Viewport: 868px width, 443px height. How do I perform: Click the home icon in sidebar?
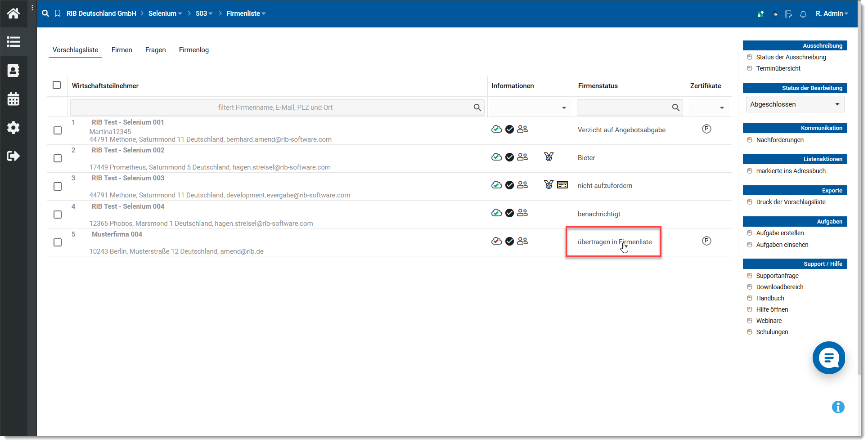coord(13,13)
